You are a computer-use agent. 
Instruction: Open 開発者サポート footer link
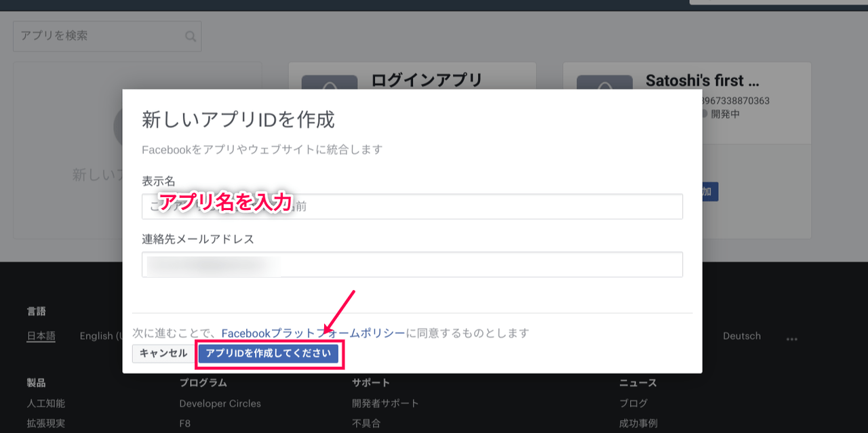[385, 403]
